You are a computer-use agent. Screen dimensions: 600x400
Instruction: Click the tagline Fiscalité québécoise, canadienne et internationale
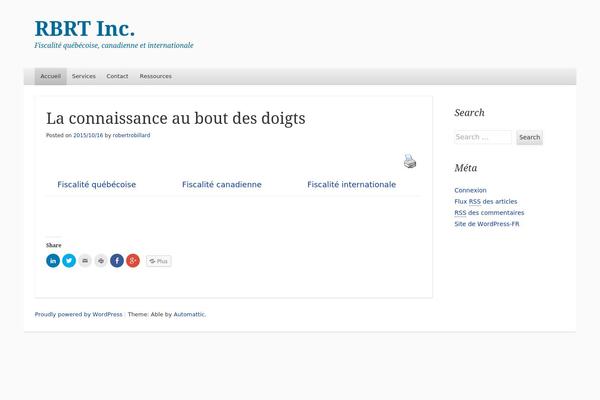[114, 46]
